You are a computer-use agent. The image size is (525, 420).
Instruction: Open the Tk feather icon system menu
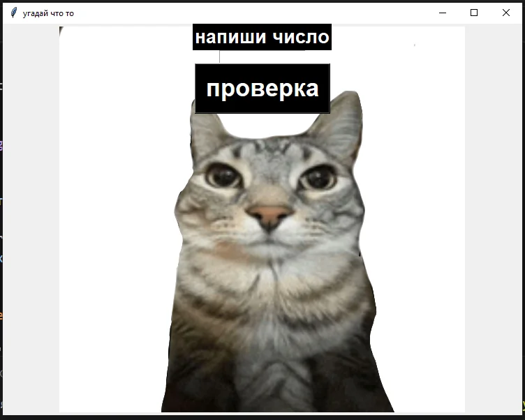tap(14, 13)
